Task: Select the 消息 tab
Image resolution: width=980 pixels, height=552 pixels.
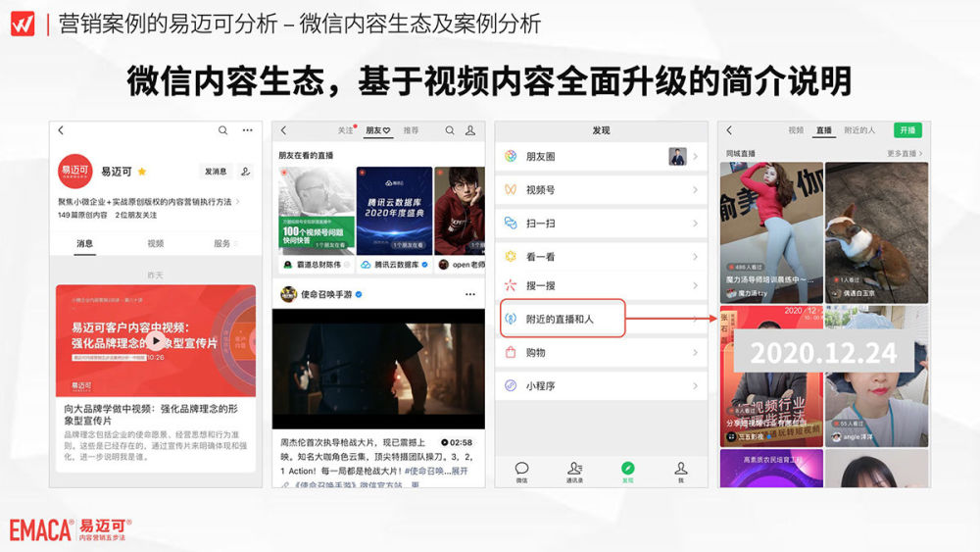Action: [85, 244]
